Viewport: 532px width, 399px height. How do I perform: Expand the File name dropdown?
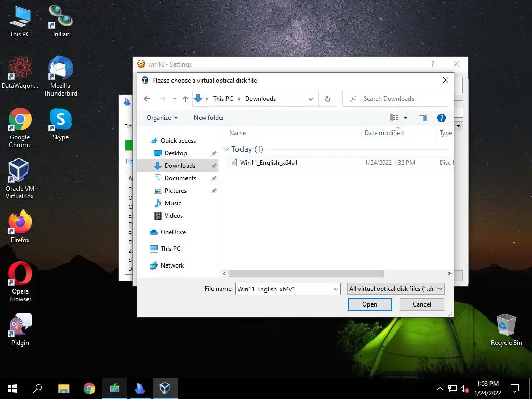(336, 289)
